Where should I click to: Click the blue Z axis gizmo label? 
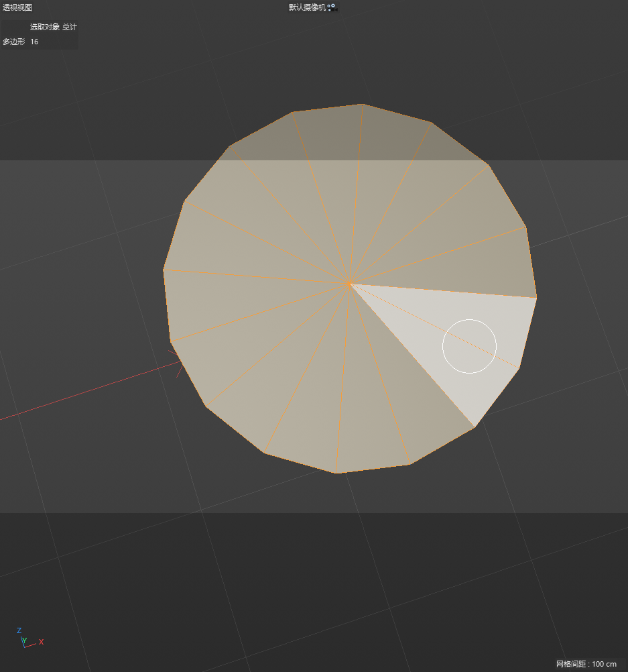point(19,630)
